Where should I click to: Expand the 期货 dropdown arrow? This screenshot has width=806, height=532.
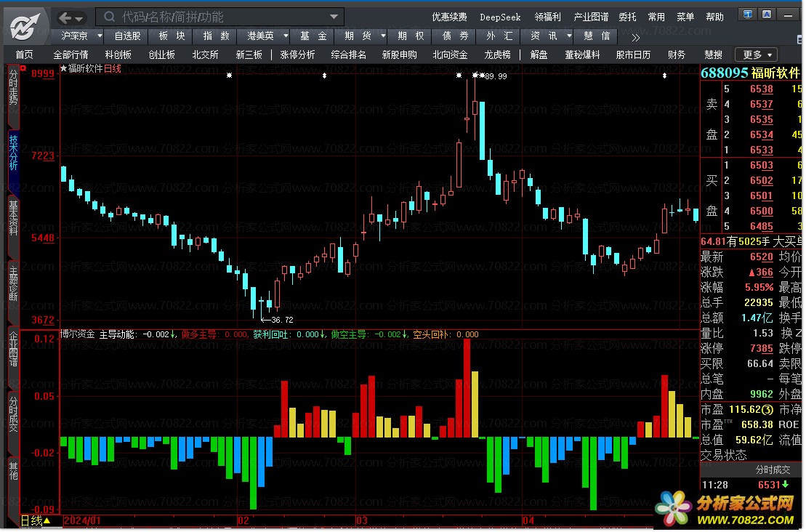(x=383, y=36)
